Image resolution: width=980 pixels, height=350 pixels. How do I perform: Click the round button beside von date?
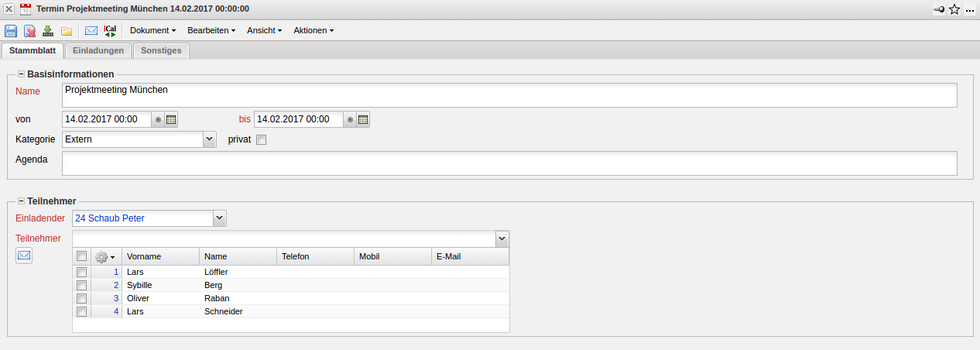pyautogui.click(x=158, y=119)
